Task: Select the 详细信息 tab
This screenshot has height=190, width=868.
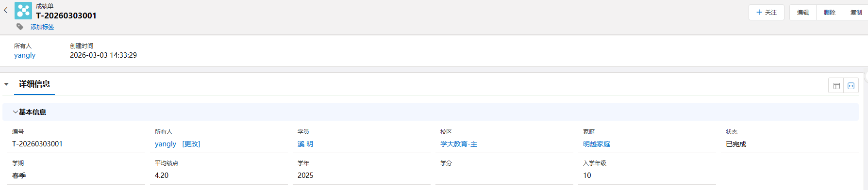Action: (x=34, y=84)
